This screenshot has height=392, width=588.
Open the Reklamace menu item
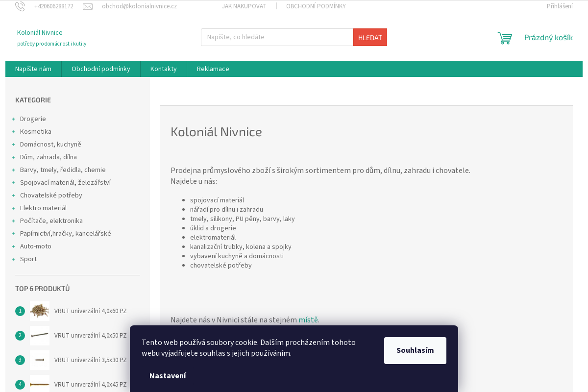212,69
